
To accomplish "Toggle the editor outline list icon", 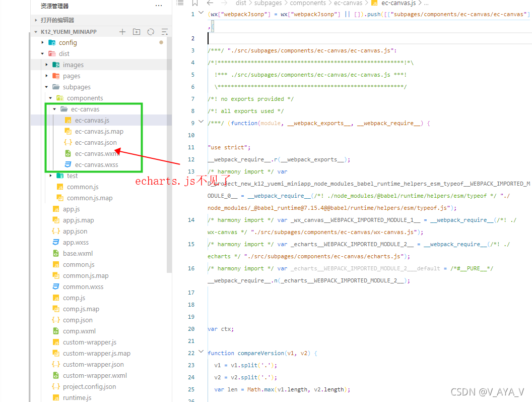I will click(180, 3).
